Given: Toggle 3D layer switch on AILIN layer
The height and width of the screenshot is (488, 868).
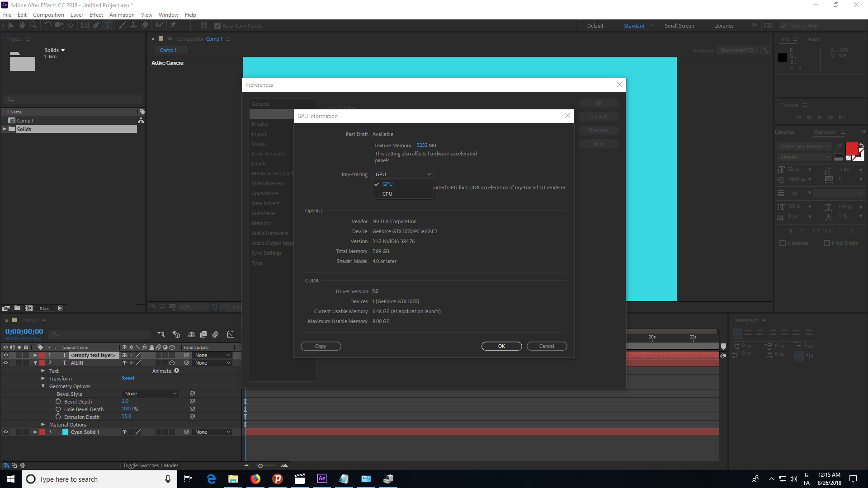Looking at the screenshot, I should (172, 363).
